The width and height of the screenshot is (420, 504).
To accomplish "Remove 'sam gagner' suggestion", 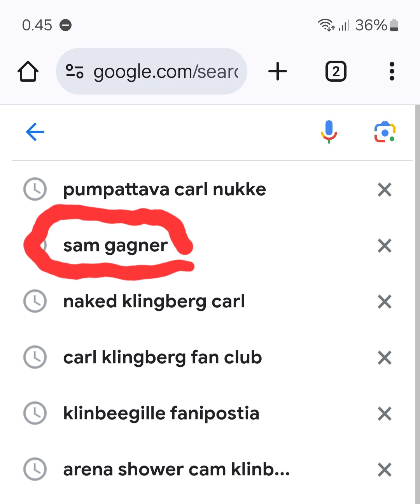I will [385, 246].
